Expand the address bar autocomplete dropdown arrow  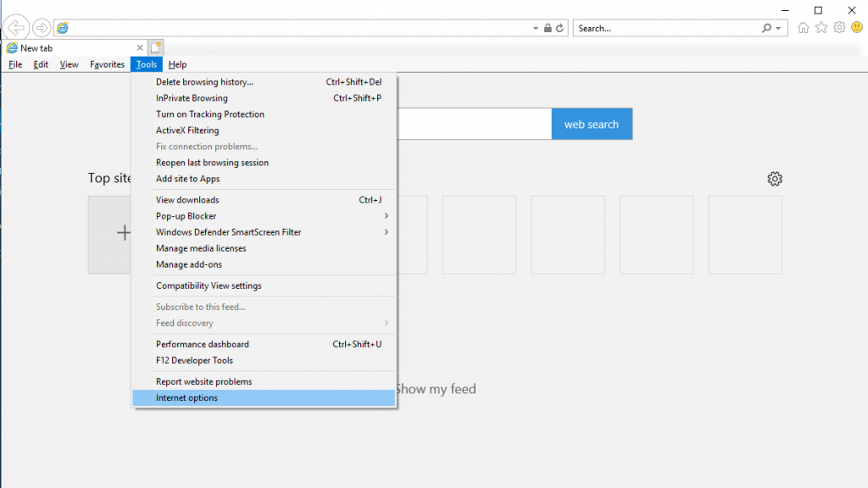tap(536, 28)
